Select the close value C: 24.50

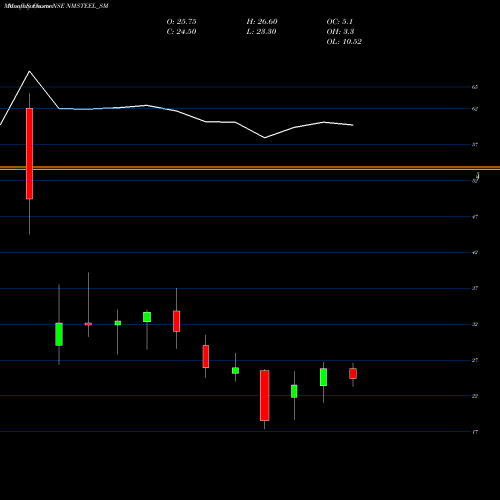(181, 32)
